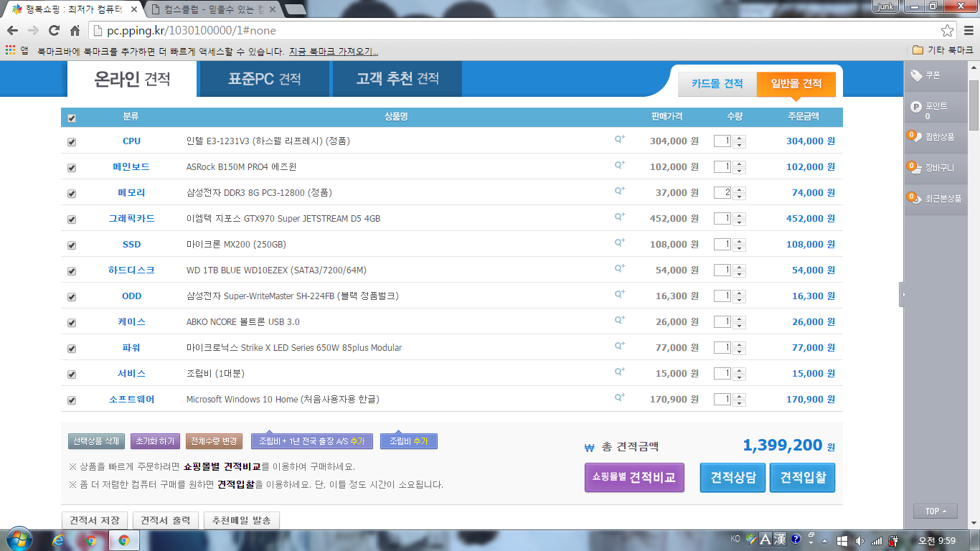Screen dimensions: 980x551
Task: Reload the page with the refresh icon
Action: (x=54, y=30)
